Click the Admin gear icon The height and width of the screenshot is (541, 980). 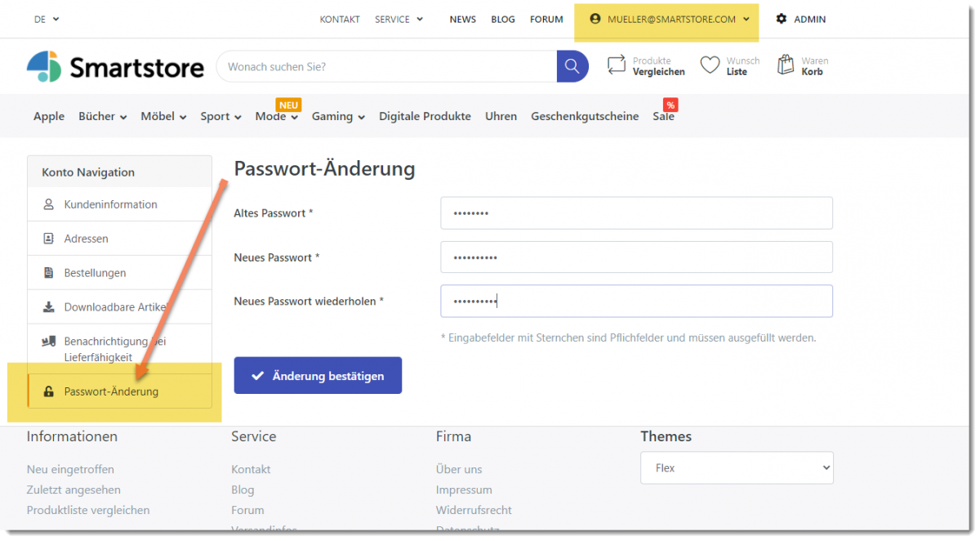(x=782, y=19)
